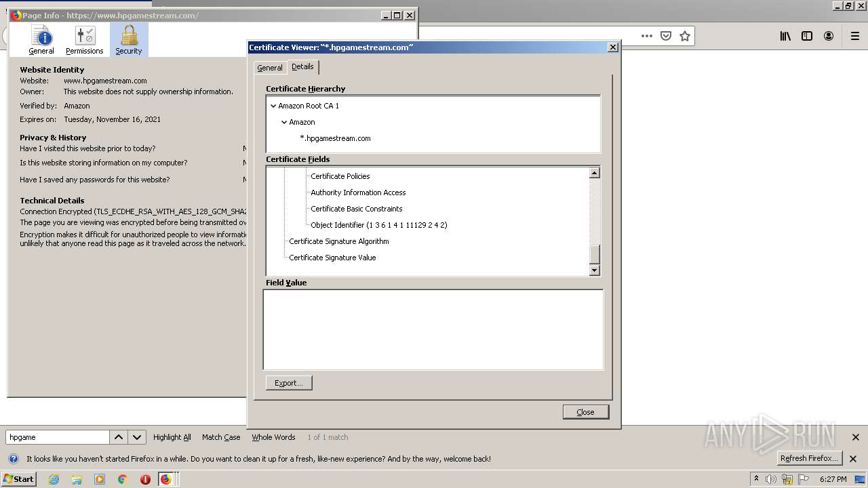Click the taskbar clock 6:27 PM
The image size is (868, 488).
[x=833, y=479]
